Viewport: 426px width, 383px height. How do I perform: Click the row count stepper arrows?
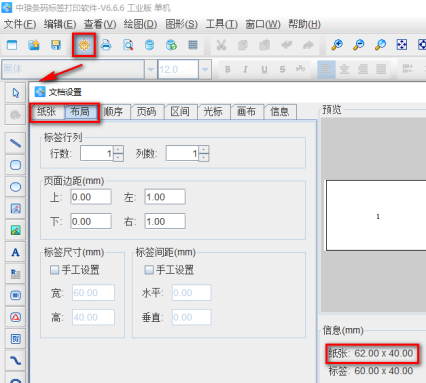[119, 154]
